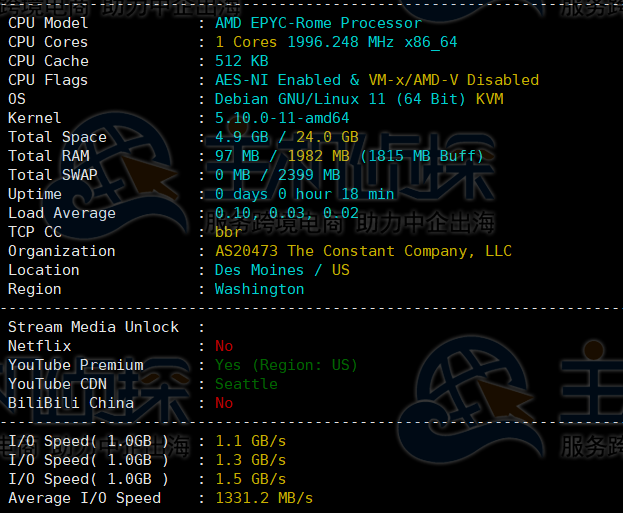Select AS20473 The Constant Company text
623x513 pixels.
coord(363,251)
